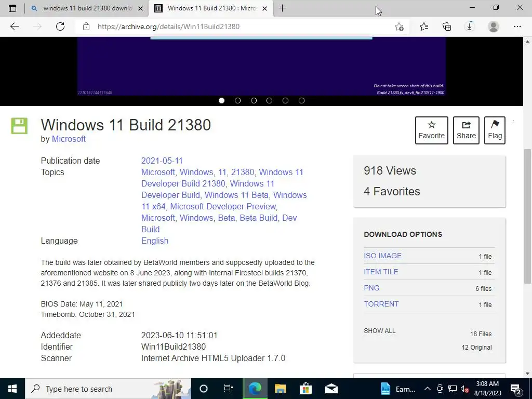Click the browser back arrow
Screen dimensions: 532x399
pos(14,26)
